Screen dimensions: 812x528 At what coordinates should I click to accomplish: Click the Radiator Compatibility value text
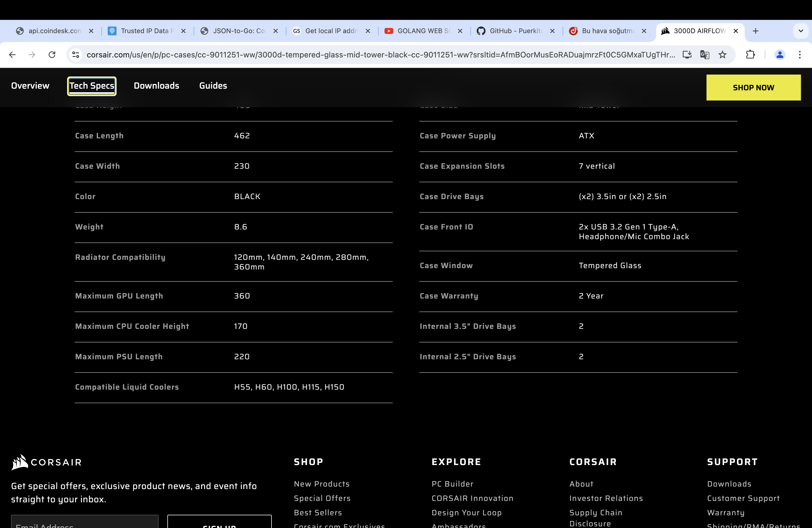click(301, 262)
